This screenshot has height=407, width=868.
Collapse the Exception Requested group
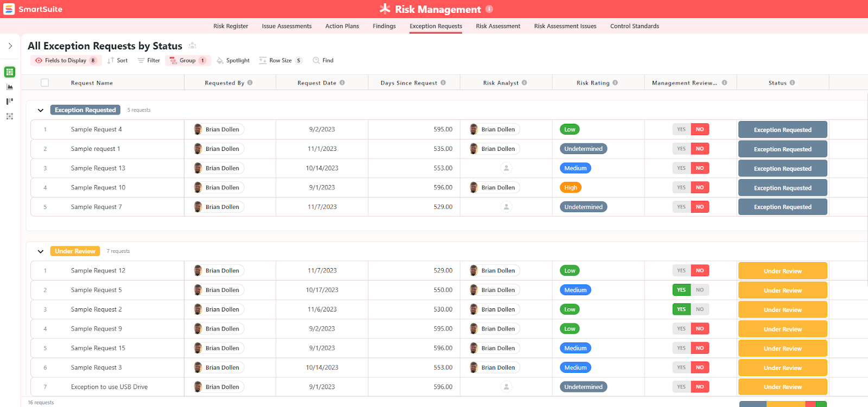tap(41, 110)
